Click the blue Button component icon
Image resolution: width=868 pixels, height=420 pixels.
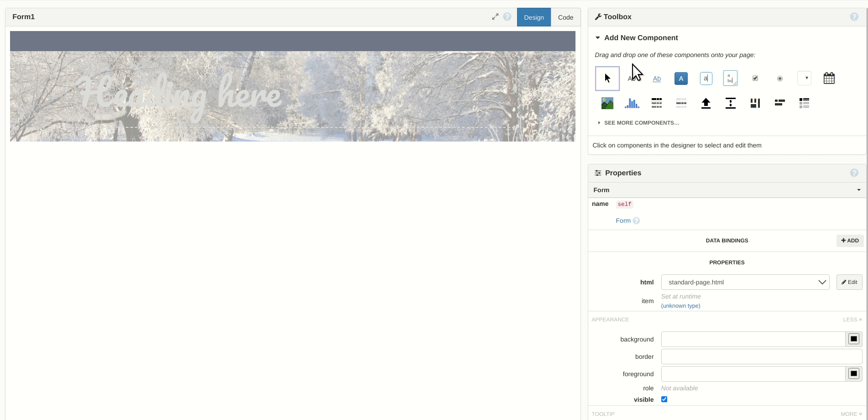pyautogui.click(x=681, y=79)
